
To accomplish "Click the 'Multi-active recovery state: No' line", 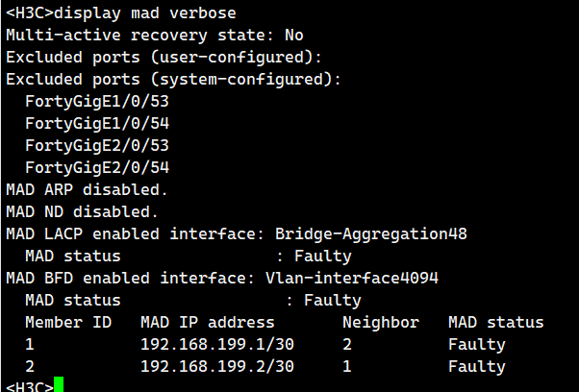I will point(154,35).
